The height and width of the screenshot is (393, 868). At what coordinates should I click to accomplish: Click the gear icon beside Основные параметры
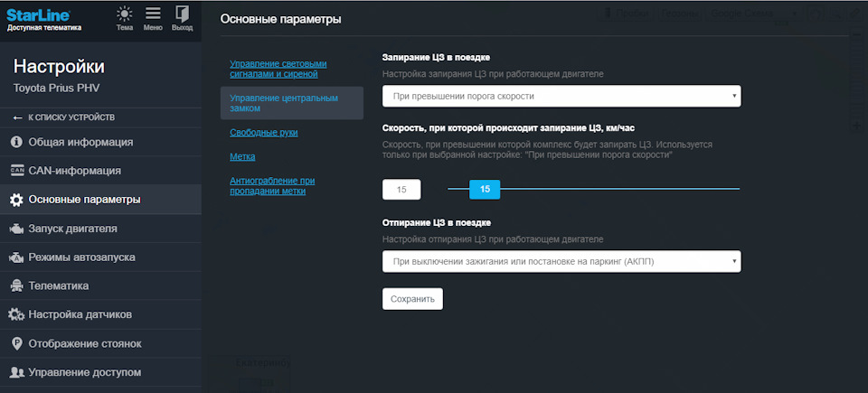(17, 200)
